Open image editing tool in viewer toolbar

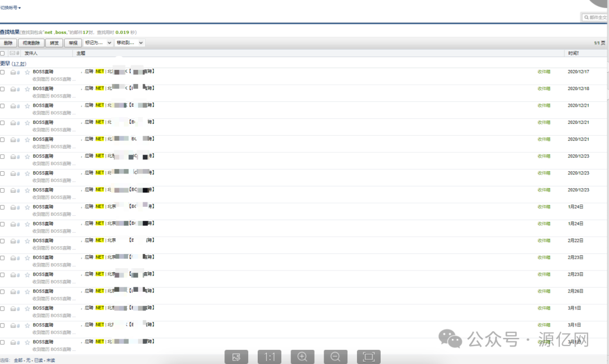click(236, 357)
